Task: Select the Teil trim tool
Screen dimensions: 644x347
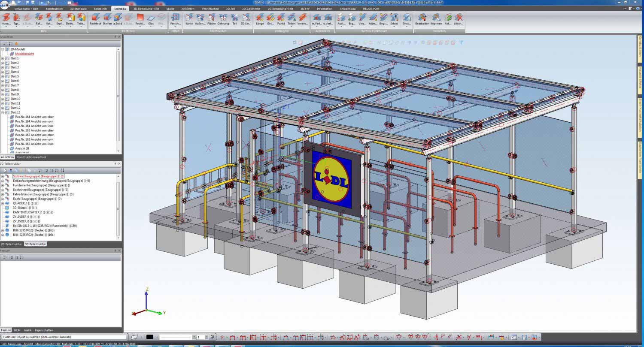Action: click(x=234, y=19)
